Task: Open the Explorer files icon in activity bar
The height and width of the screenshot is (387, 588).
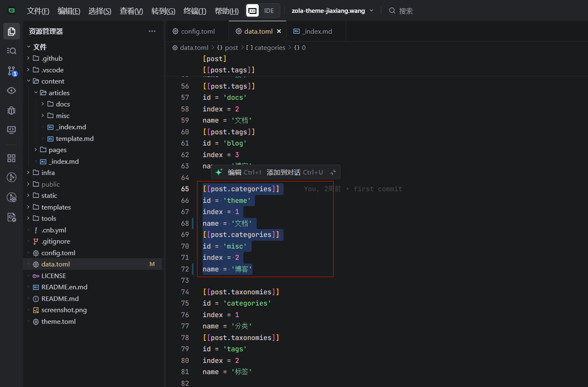Action: click(x=12, y=31)
